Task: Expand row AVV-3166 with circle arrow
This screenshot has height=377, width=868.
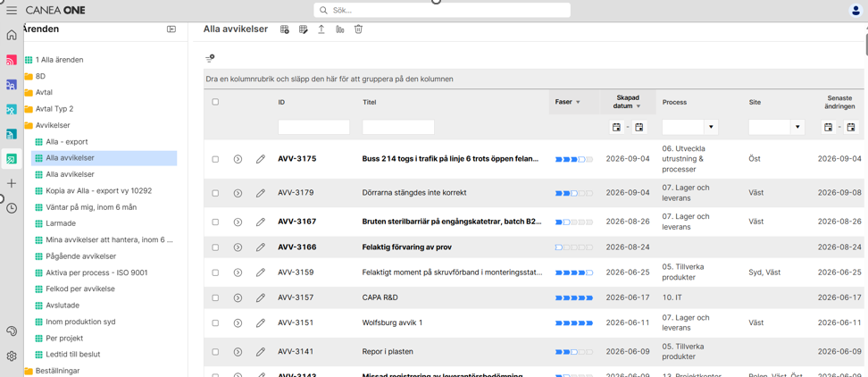Action: (x=238, y=247)
